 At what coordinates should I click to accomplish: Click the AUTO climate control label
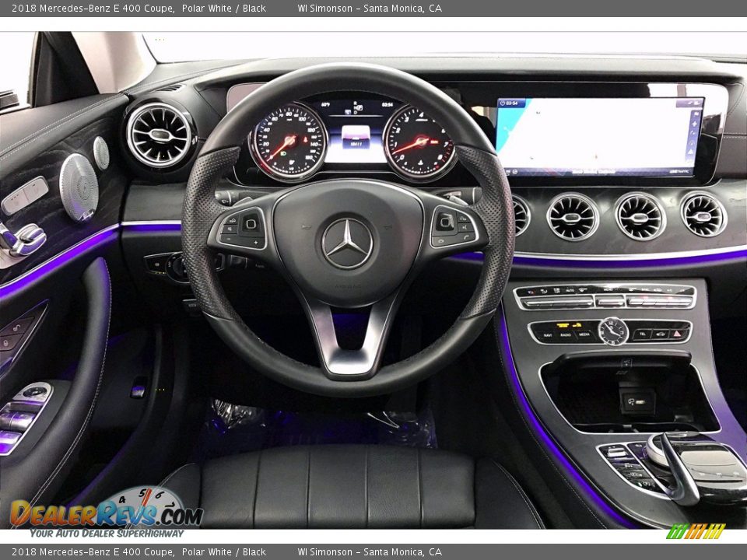[570, 290]
